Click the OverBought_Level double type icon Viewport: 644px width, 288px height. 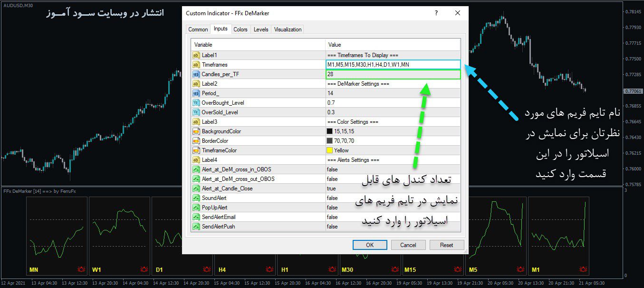[196, 103]
